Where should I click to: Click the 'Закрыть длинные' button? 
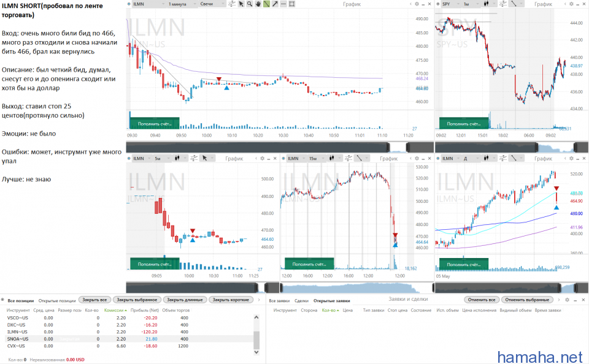pyautogui.click(x=185, y=300)
